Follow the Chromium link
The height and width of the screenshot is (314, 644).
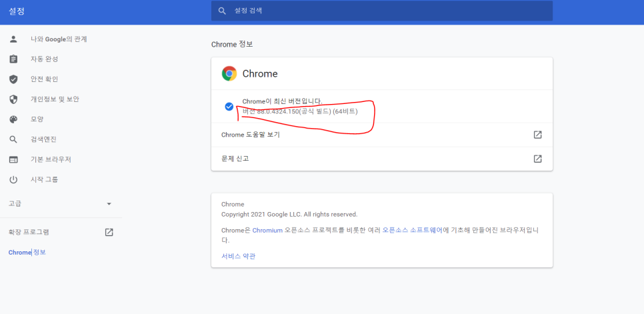[x=267, y=230]
